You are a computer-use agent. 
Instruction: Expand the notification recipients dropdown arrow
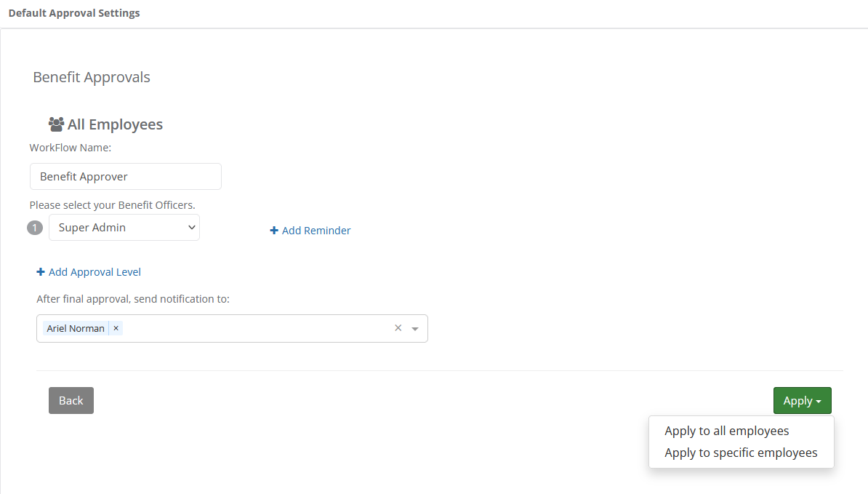[x=414, y=329]
